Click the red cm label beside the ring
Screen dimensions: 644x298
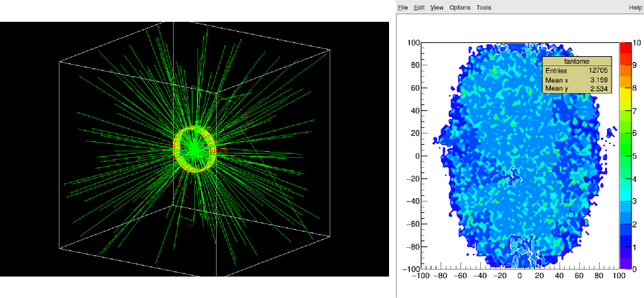pos(219,151)
